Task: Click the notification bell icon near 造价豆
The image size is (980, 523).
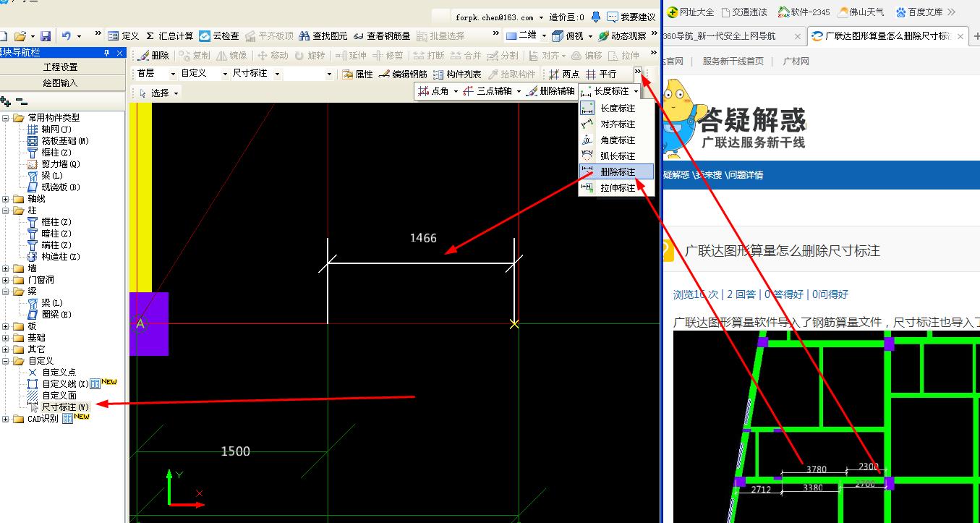Action: point(596,17)
